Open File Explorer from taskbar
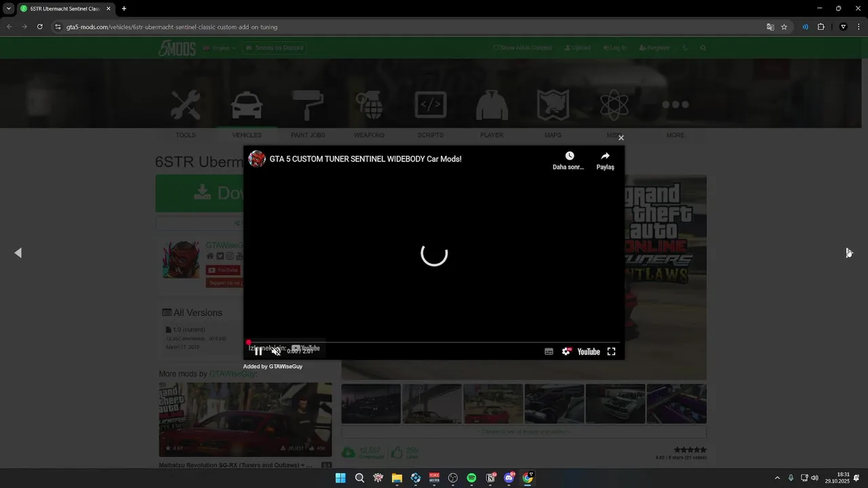 click(x=397, y=478)
